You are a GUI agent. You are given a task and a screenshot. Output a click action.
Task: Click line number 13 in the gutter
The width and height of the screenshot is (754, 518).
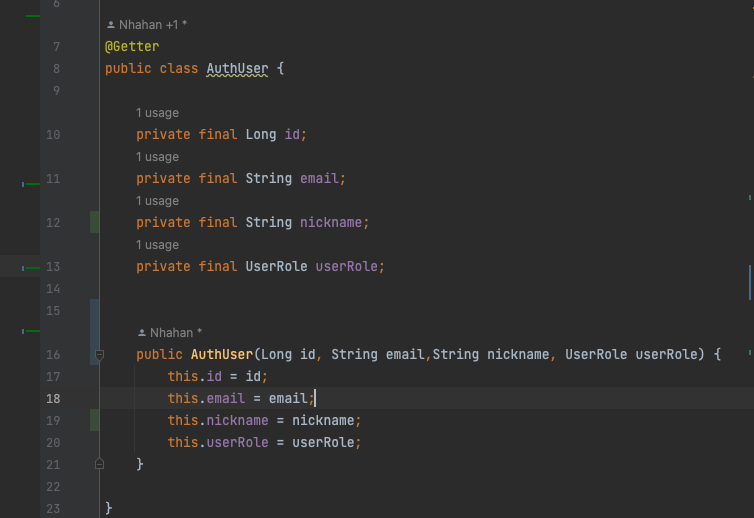point(53,267)
